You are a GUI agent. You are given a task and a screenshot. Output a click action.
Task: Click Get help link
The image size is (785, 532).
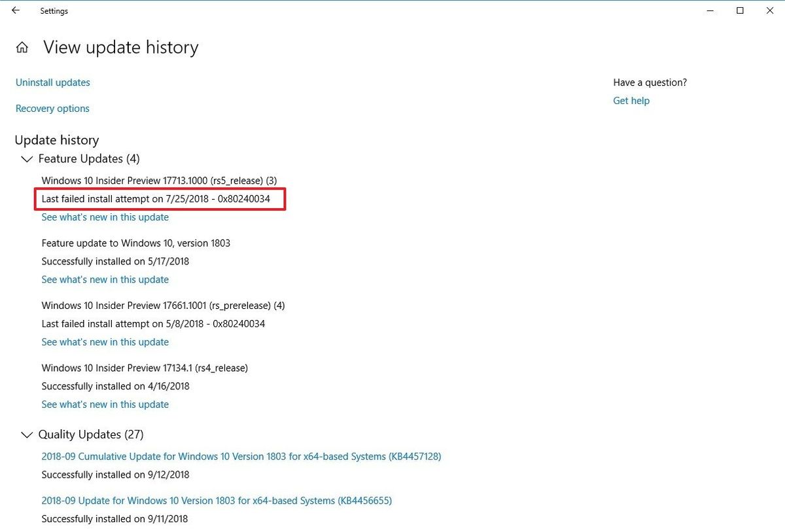click(631, 101)
